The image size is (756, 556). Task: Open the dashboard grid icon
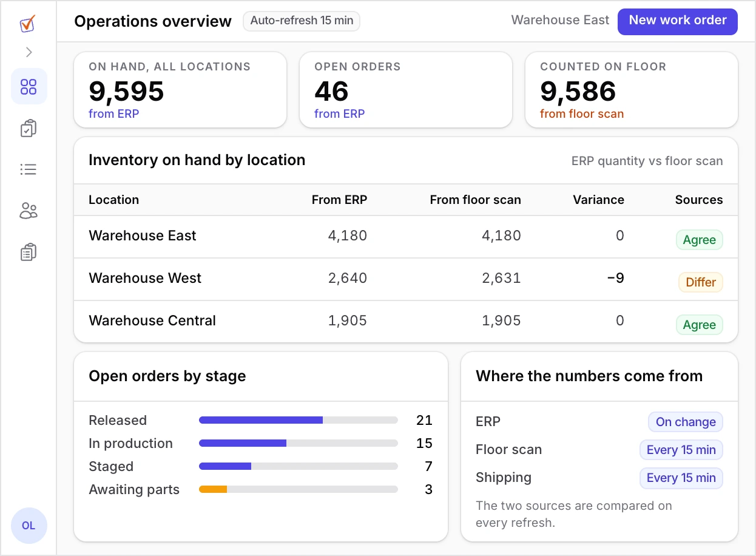(x=29, y=86)
